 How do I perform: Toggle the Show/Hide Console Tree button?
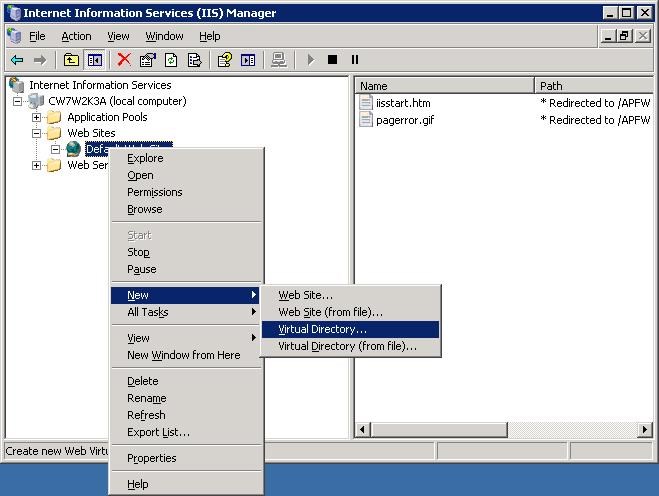pos(94,60)
